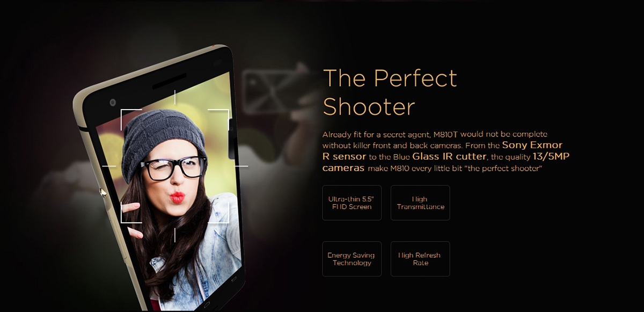Tap the phone's rightmost navigation key
644x312 pixels.
(233, 280)
